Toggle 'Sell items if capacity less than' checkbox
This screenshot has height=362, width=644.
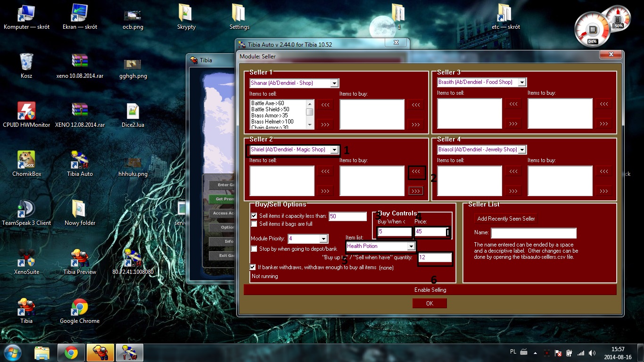(254, 216)
